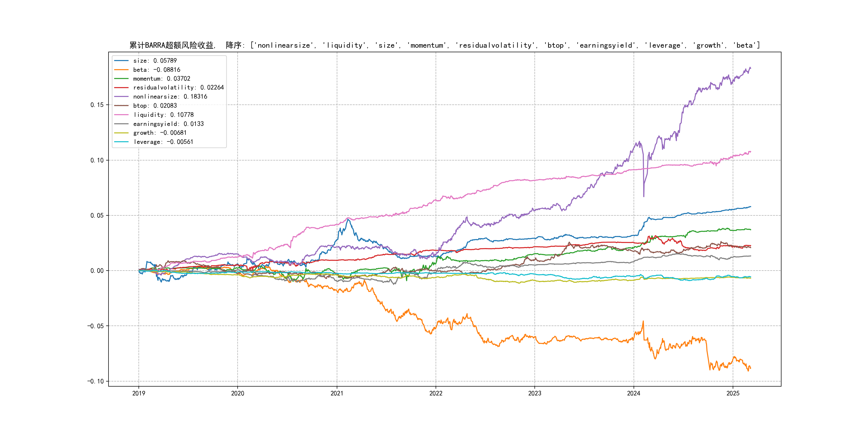
Task: Select the 'residualvolatility: 0.02264' legend label
Action: pos(178,88)
